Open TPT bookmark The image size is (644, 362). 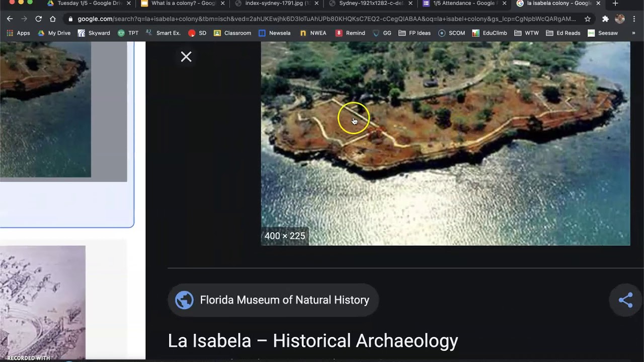(128, 33)
